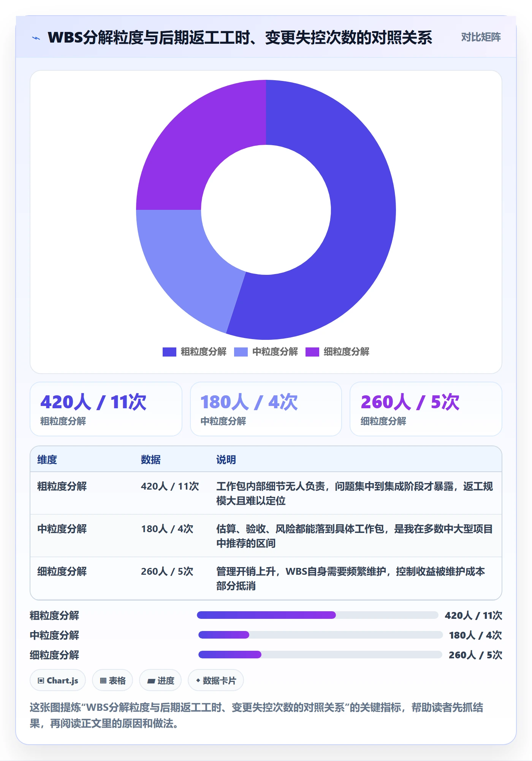Select the 180人 / 4次 data card
Image resolution: width=532 pixels, height=761 pixels.
[x=266, y=409]
